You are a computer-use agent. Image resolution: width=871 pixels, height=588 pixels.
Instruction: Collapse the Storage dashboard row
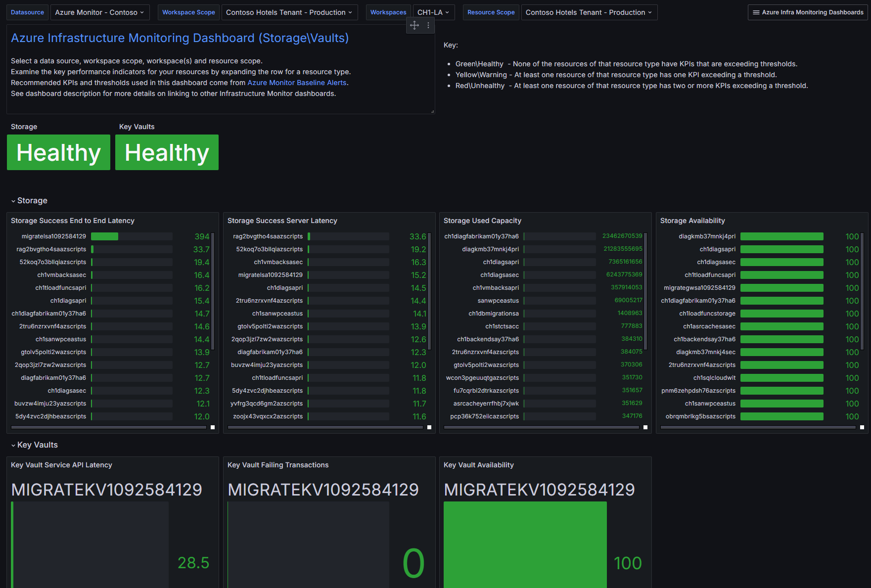pyautogui.click(x=29, y=201)
